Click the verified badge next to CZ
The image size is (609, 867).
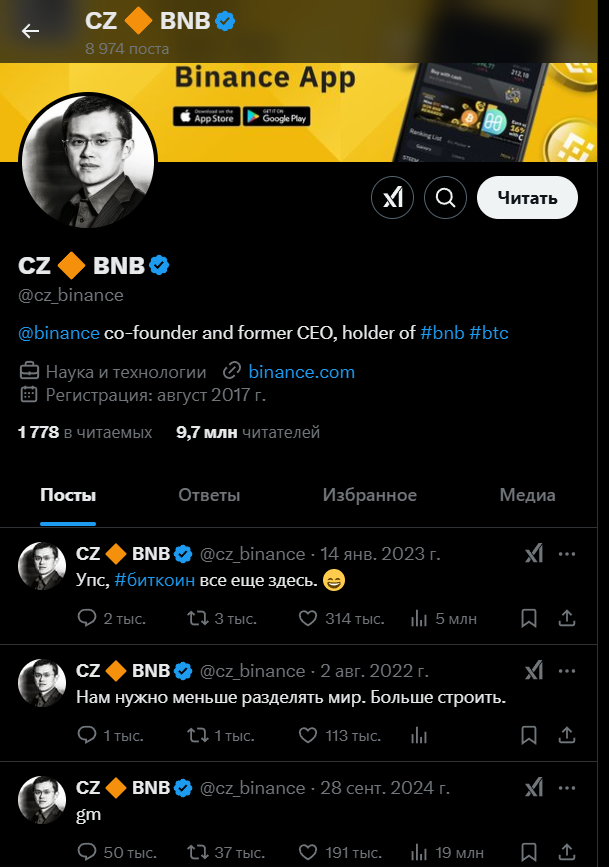coord(159,265)
